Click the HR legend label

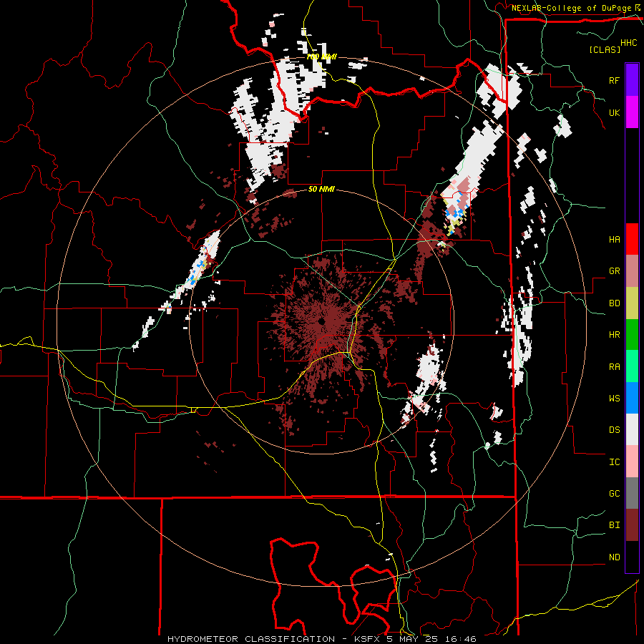pos(614,335)
